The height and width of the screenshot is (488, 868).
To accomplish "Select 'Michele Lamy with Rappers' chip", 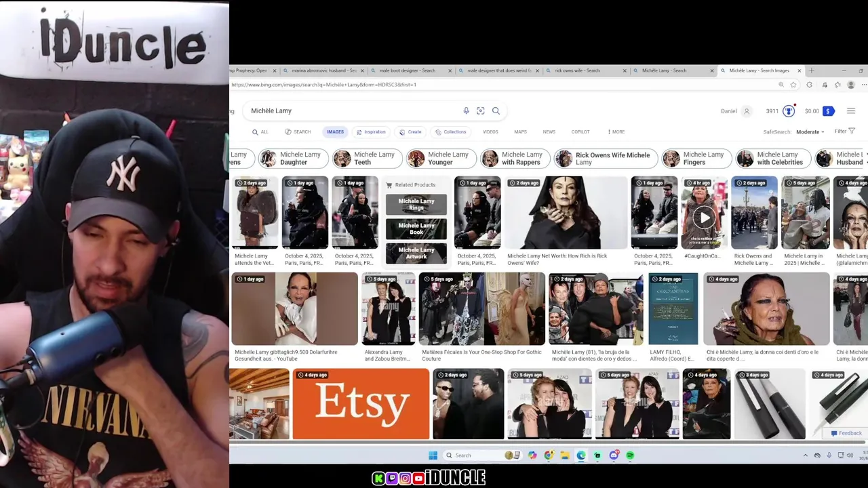I will (x=515, y=159).
